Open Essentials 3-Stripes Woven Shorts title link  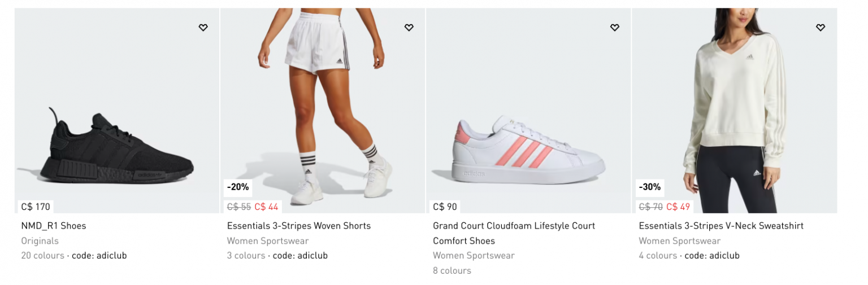[299, 226]
